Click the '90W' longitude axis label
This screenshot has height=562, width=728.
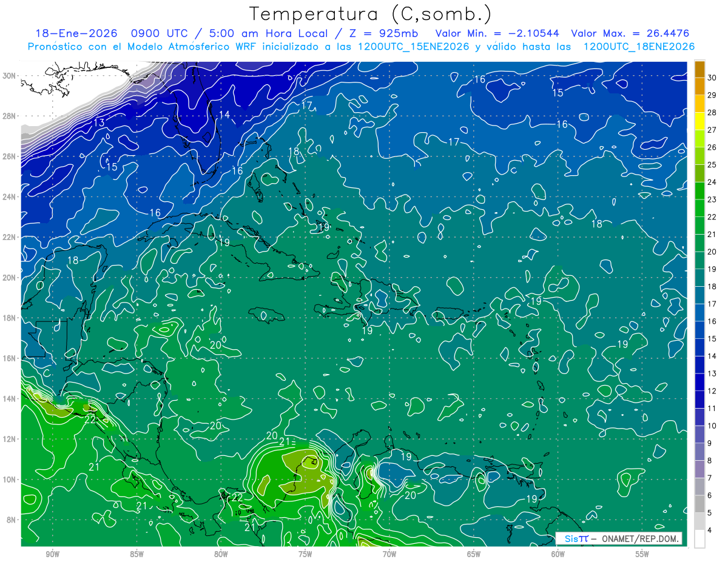52,554
